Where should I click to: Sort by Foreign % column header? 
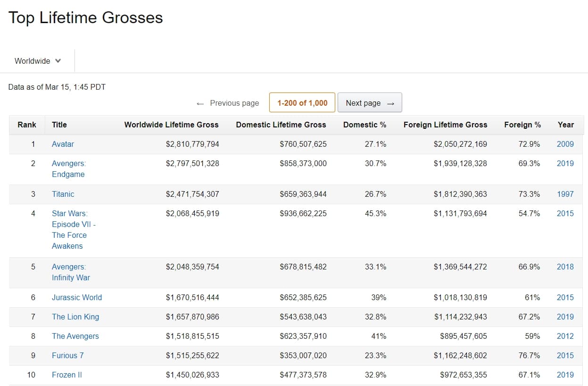[x=522, y=125]
